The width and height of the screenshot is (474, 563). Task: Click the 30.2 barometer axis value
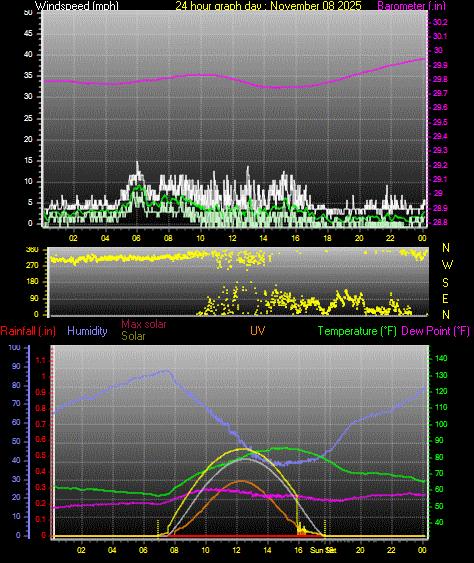pos(440,22)
